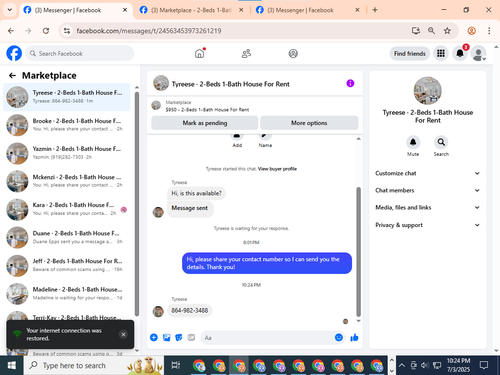The width and height of the screenshot is (500, 375).
Task: Expand Customize chat section
Action: click(428, 173)
